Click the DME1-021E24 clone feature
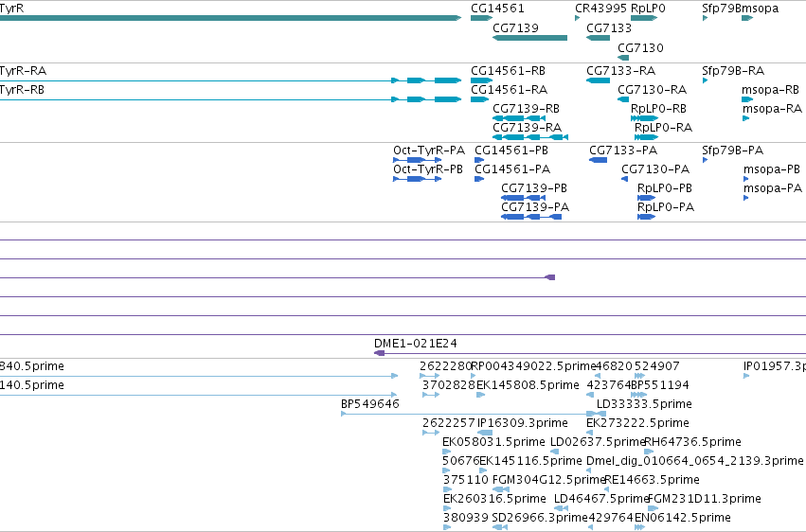This screenshot has height=532, width=806. click(x=590, y=353)
